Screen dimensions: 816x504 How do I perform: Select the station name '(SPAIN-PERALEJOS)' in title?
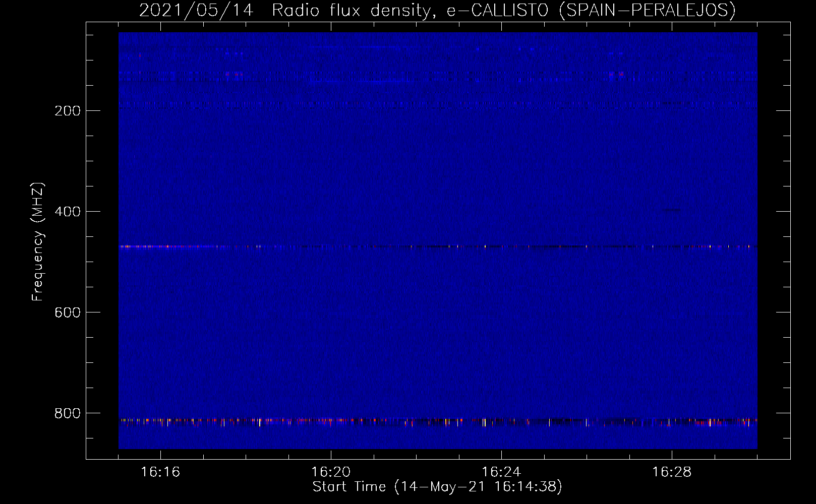click(648, 10)
